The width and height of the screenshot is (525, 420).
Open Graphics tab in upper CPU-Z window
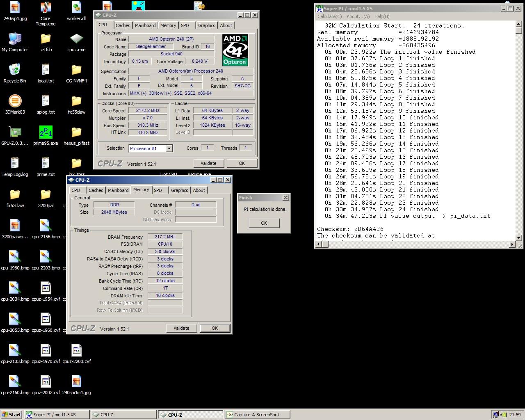[206, 25]
